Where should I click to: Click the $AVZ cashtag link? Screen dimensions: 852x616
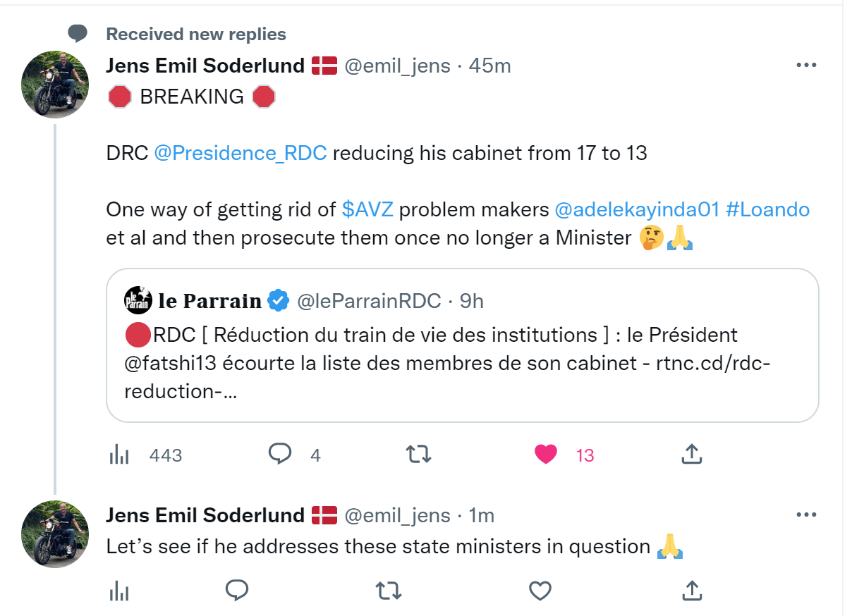click(x=367, y=209)
